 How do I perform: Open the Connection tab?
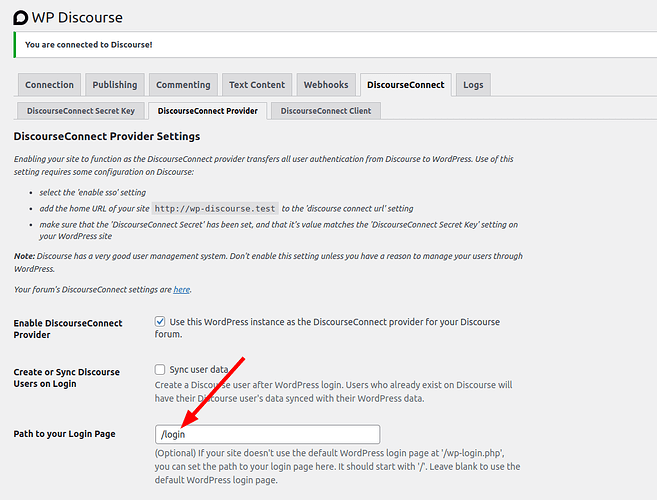pyautogui.click(x=49, y=85)
